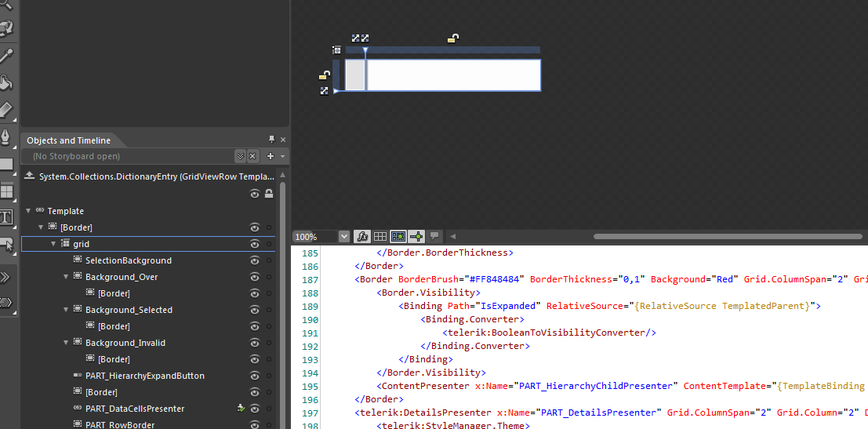Viewport: 868px width, 429px height.
Task: Select the Grid layout panel tool
Action: (x=6, y=191)
